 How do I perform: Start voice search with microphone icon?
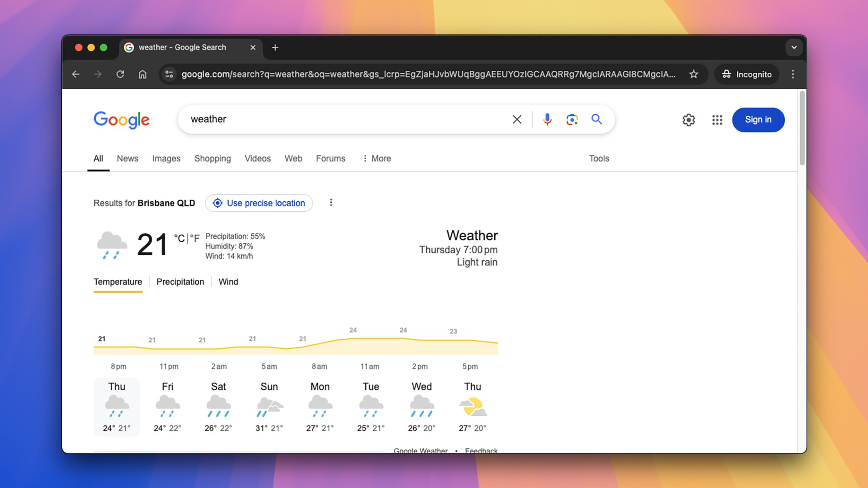(x=547, y=119)
